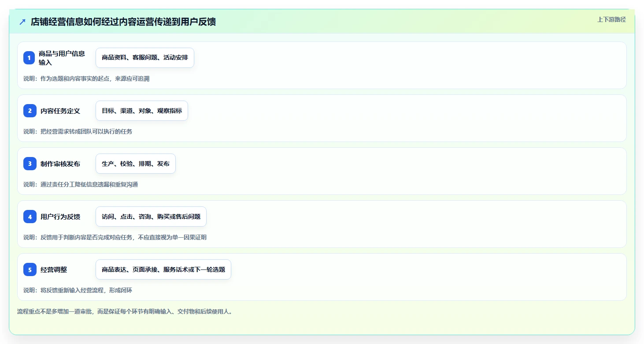Click the 目标、渠道、对象、观察指标 chip
This screenshot has height=344, width=644.
pyautogui.click(x=142, y=111)
